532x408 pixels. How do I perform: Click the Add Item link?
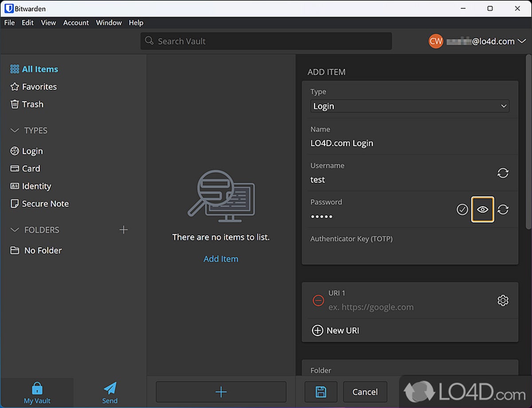click(x=221, y=259)
